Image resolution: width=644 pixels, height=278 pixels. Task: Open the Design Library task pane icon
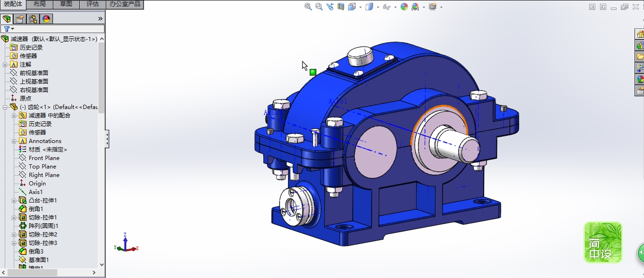[x=639, y=46]
